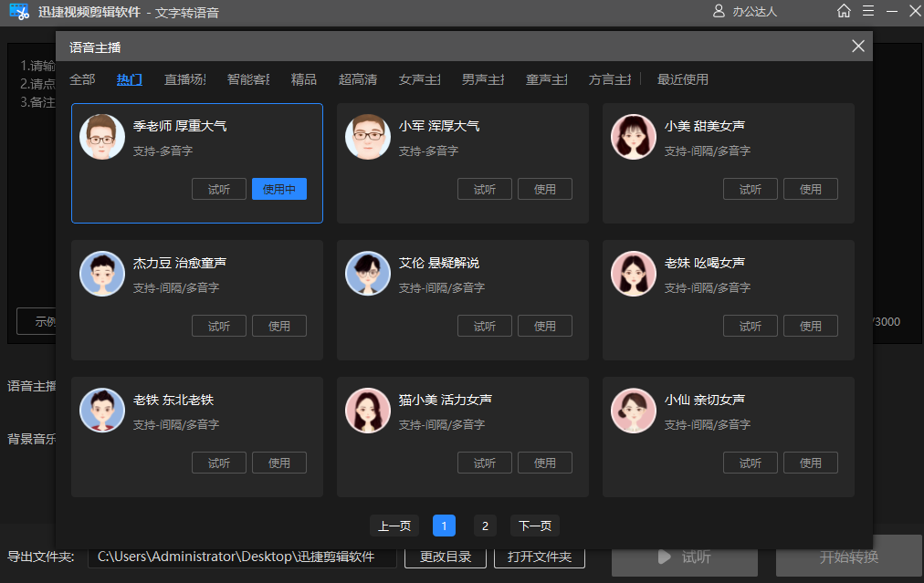Use the 艾伦 悬疑解说 voice
924x583 pixels.
(545, 326)
